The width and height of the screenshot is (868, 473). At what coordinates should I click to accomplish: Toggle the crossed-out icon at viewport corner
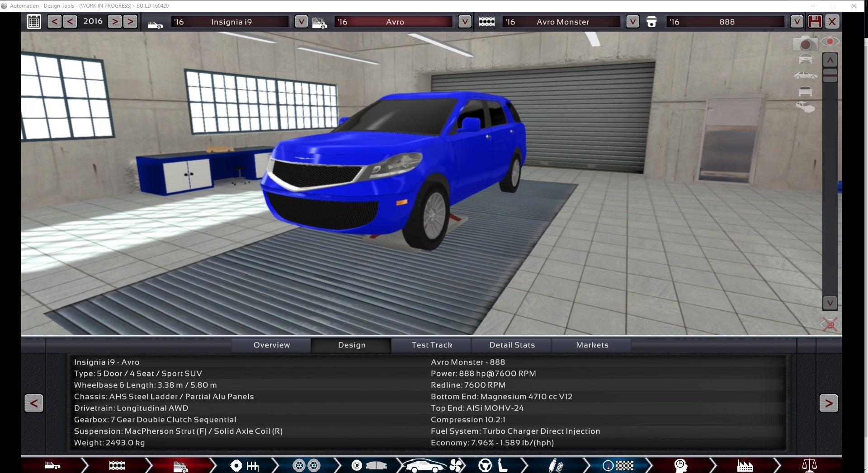tap(830, 324)
